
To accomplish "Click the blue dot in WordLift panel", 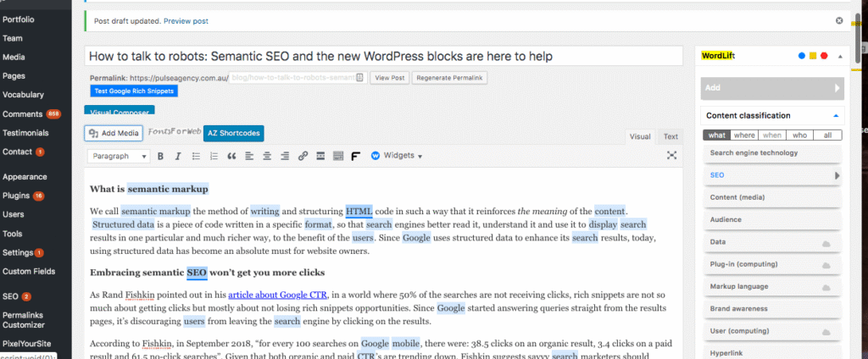I will coord(801,57).
